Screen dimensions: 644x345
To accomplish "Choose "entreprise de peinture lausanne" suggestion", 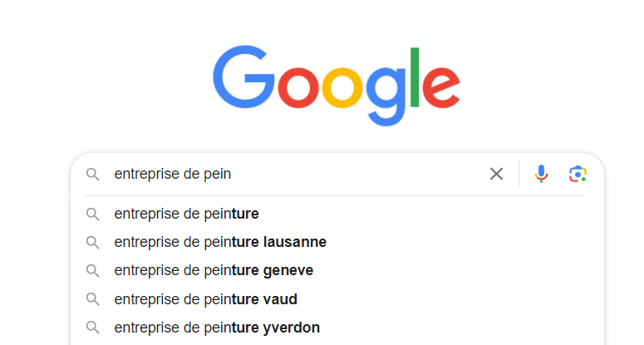I will pos(219,243).
